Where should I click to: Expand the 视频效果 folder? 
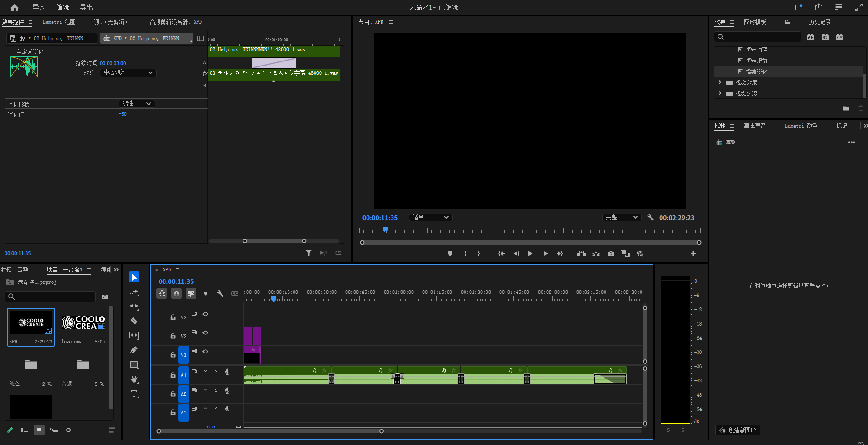point(720,82)
